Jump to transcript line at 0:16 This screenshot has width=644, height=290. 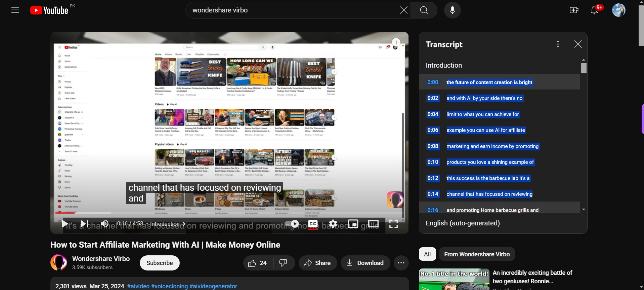(x=500, y=208)
